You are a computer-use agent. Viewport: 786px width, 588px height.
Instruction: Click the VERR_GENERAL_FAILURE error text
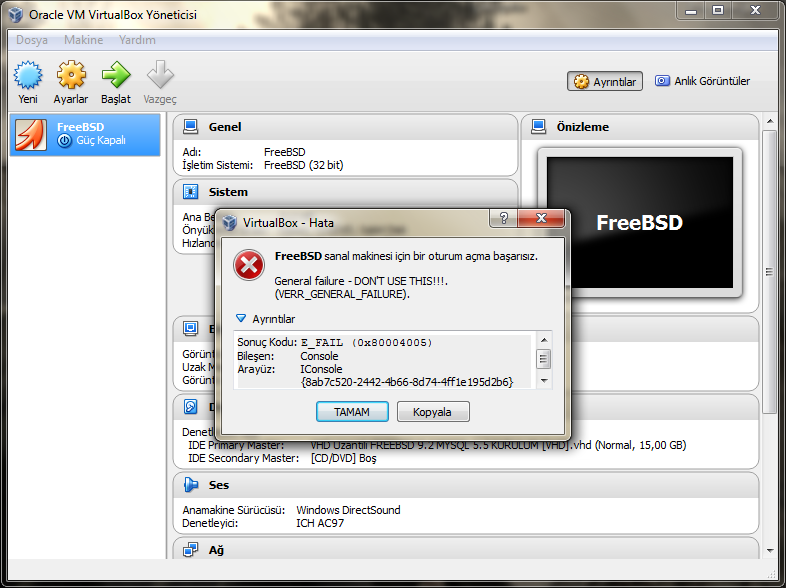click(x=342, y=294)
